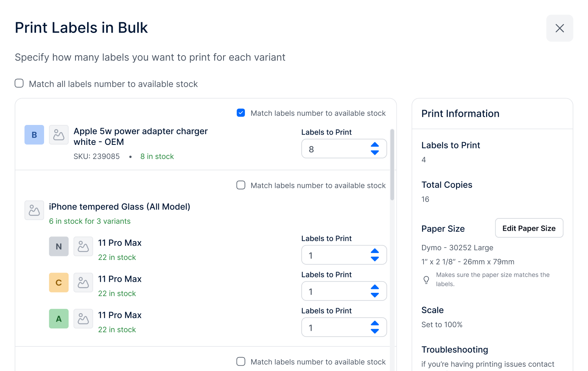Viewport: 588px width, 371px height.
Task: Click labels input showing 8
Action: tap(333, 149)
